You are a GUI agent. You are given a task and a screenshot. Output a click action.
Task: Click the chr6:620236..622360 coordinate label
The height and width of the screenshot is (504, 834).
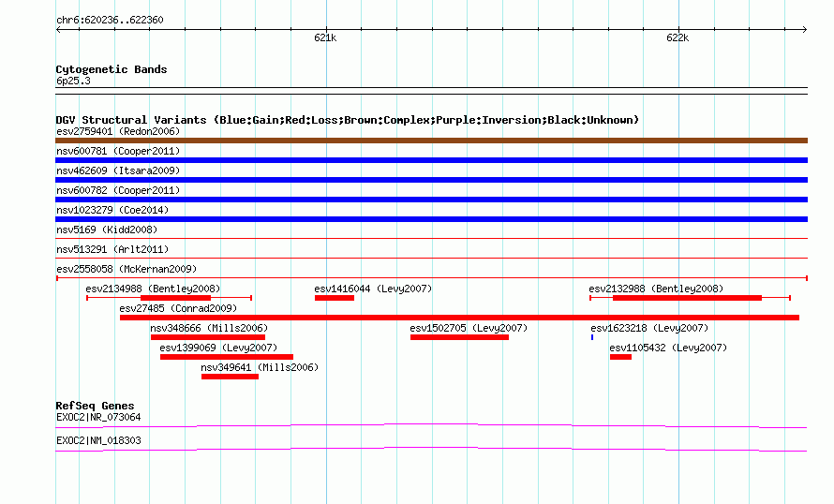pos(110,21)
